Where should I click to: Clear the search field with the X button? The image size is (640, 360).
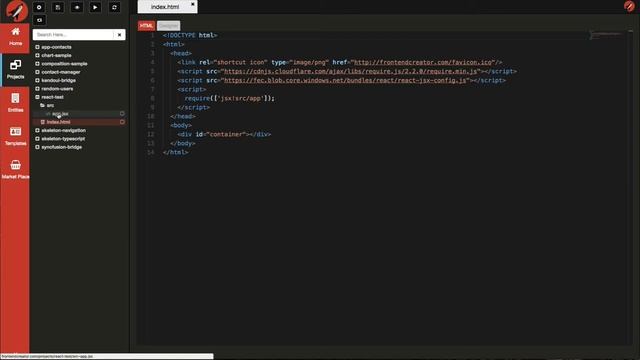(x=119, y=35)
